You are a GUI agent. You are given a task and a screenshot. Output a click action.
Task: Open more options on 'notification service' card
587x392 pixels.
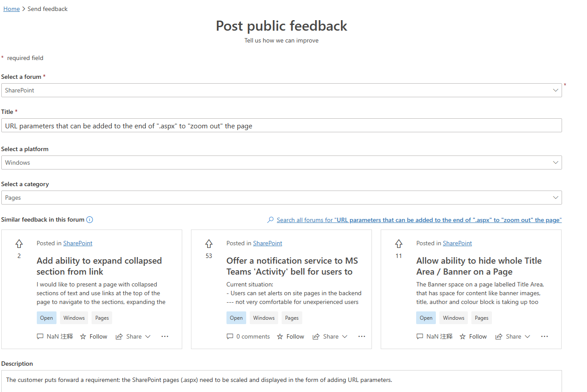click(x=361, y=336)
